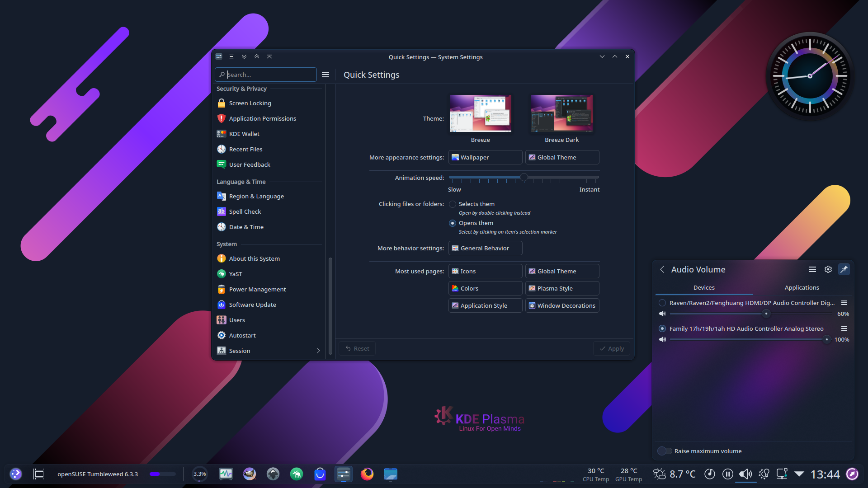Screen dimensions: 868x488
Task: Open Family 17h device options menu
Action: coord(844,328)
